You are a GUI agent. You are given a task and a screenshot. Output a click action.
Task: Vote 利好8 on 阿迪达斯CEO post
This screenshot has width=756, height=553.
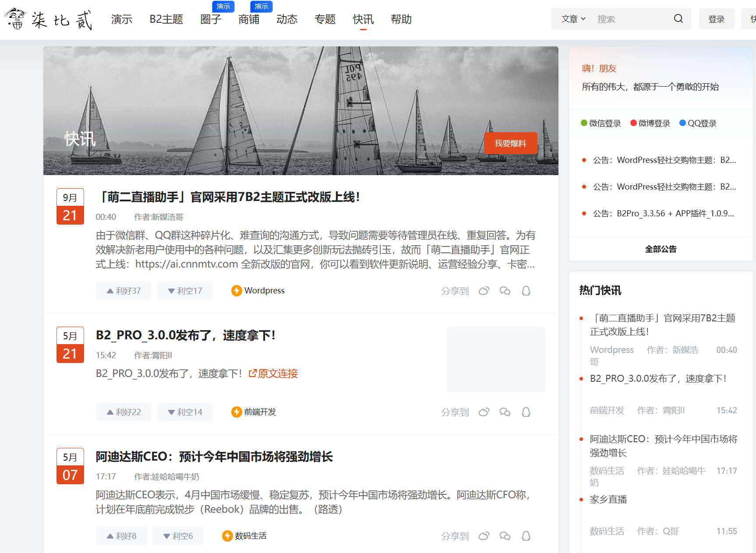point(121,536)
